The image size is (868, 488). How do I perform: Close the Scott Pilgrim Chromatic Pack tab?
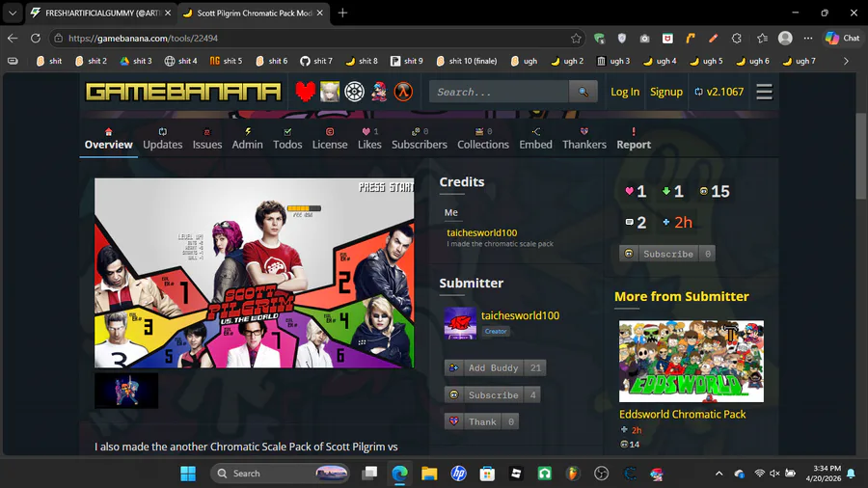pos(319,13)
